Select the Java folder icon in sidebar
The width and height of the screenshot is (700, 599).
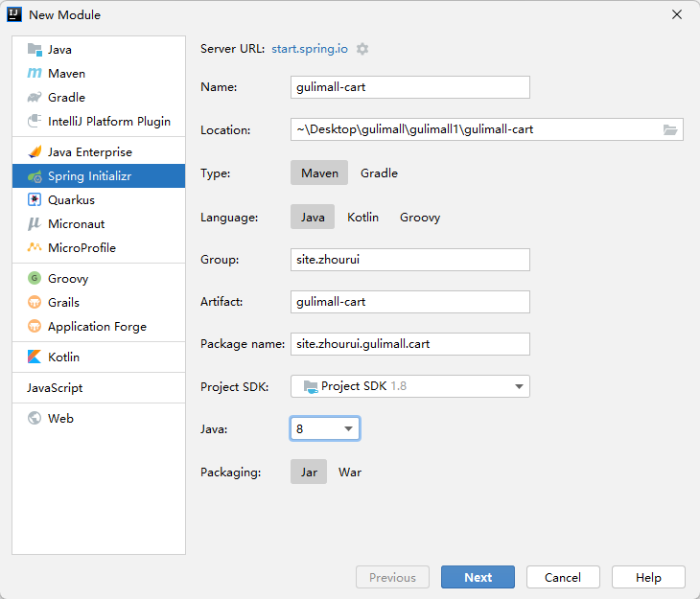pos(35,50)
